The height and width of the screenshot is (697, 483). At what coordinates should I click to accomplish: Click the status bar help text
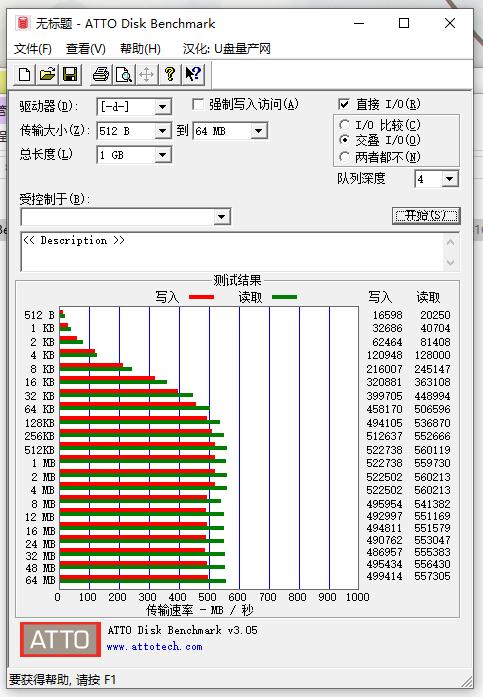pyautogui.click(x=62, y=680)
